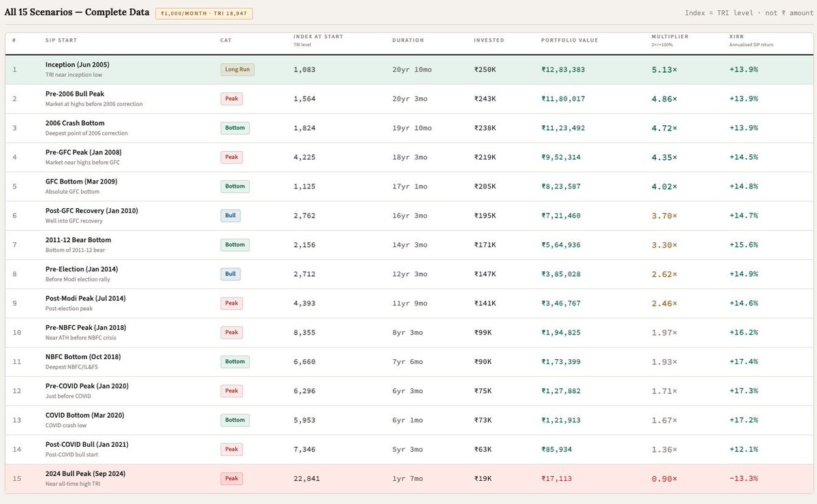Click the Peak badge in 2024 Bull Peak row
The width and height of the screenshot is (817, 504).
231,479
